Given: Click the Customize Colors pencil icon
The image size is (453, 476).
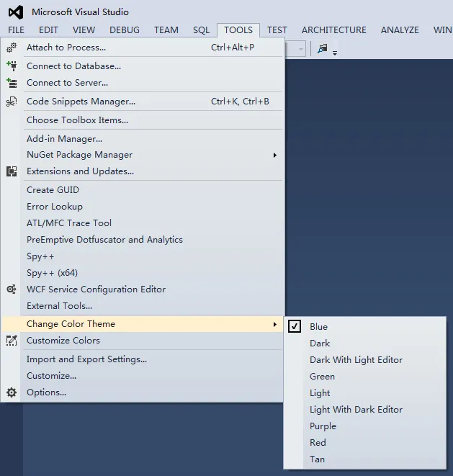Looking at the screenshot, I should click(x=12, y=341).
